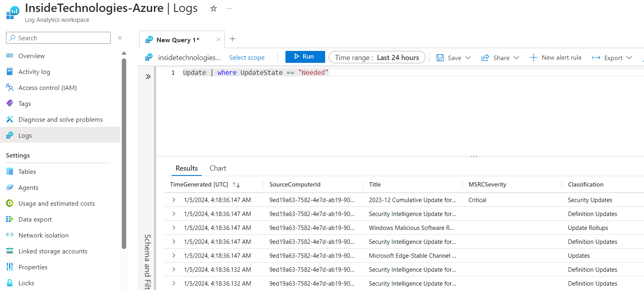Viewport: 644px width, 290px height.
Task: Select the New Query 1 tab
Action: (178, 40)
